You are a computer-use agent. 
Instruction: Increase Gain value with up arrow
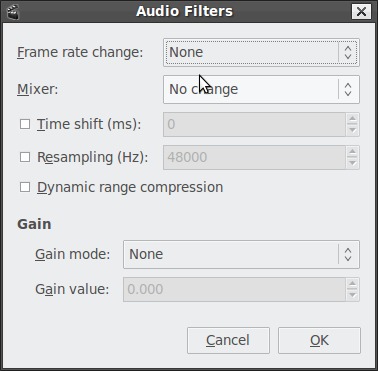click(x=353, y=284)
